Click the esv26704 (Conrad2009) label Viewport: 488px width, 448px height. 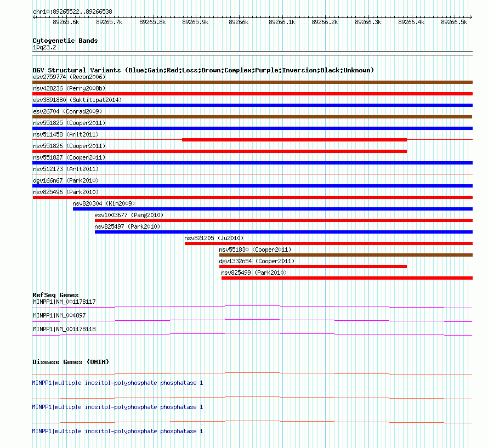coord(67,111)
